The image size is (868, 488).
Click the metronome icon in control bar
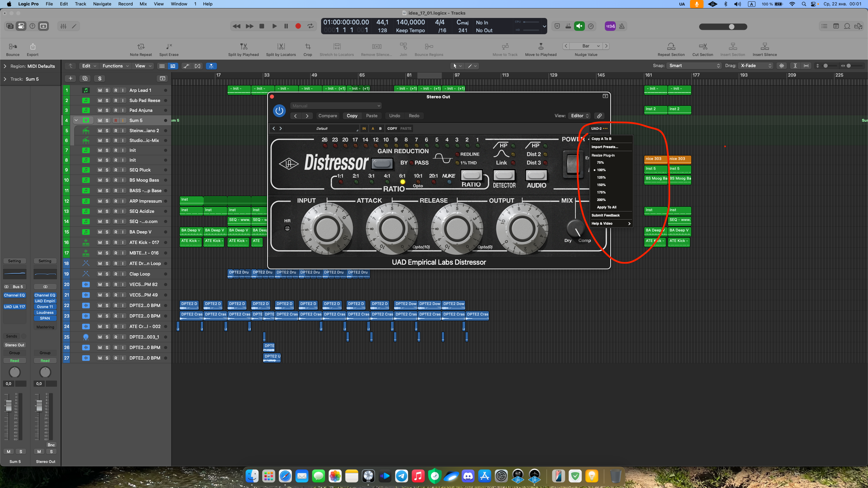[622, 26]
